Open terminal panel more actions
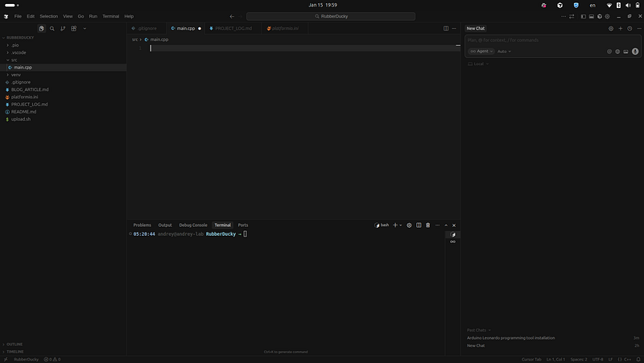The height and width of the screenshot is (363, 644). tap(437, 225)
